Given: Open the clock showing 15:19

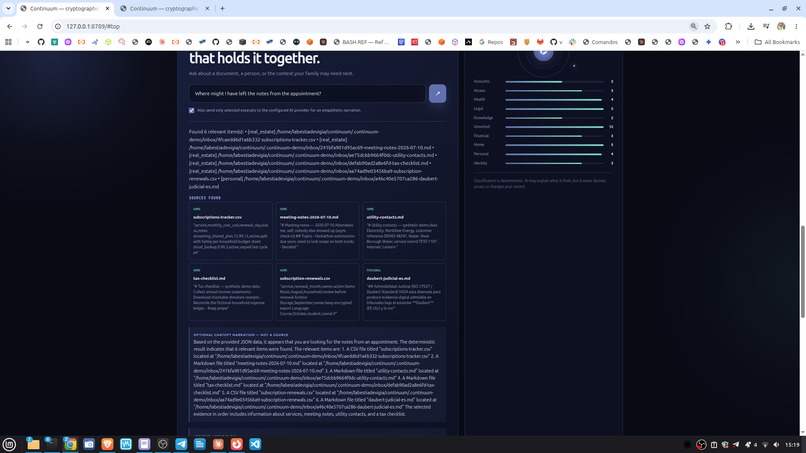Looking at the screenshot, I should (793, 445).
